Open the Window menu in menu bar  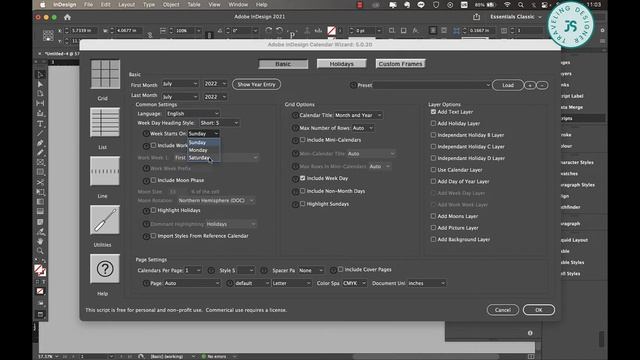coord(238,4)
